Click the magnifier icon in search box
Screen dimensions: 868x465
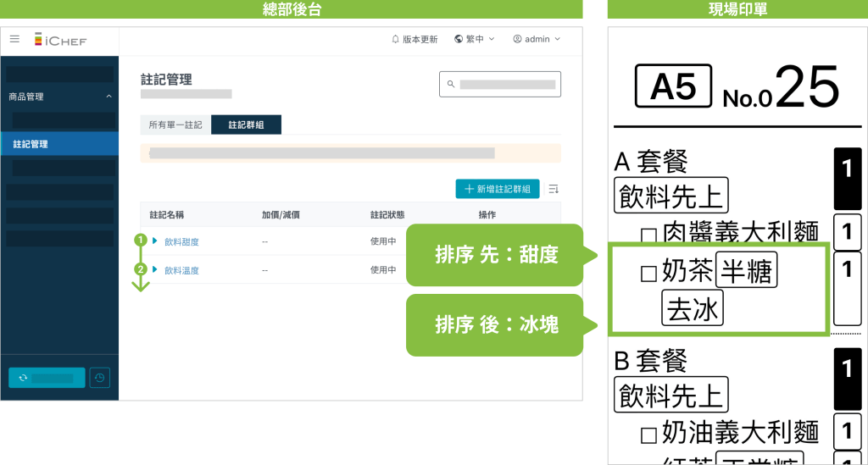point(451,85)
